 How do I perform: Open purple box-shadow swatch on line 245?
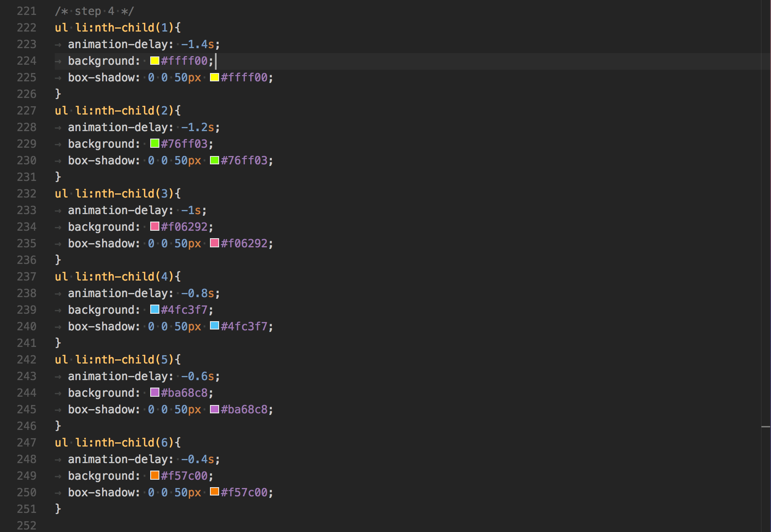(214, 409)
